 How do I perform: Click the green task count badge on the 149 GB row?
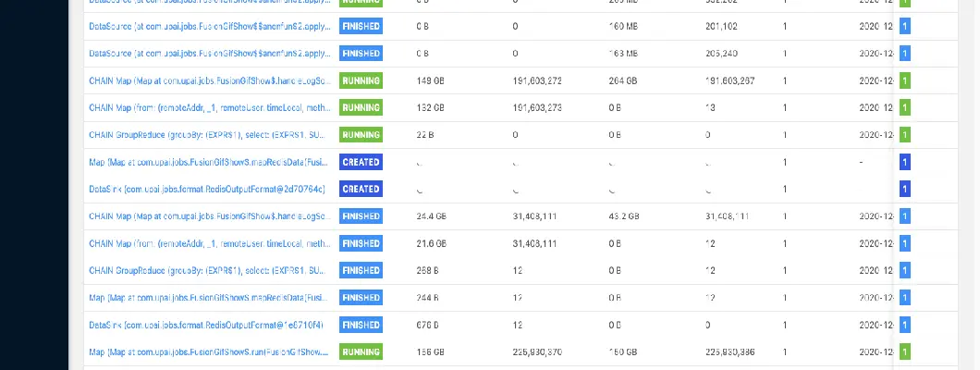[905, 80]
